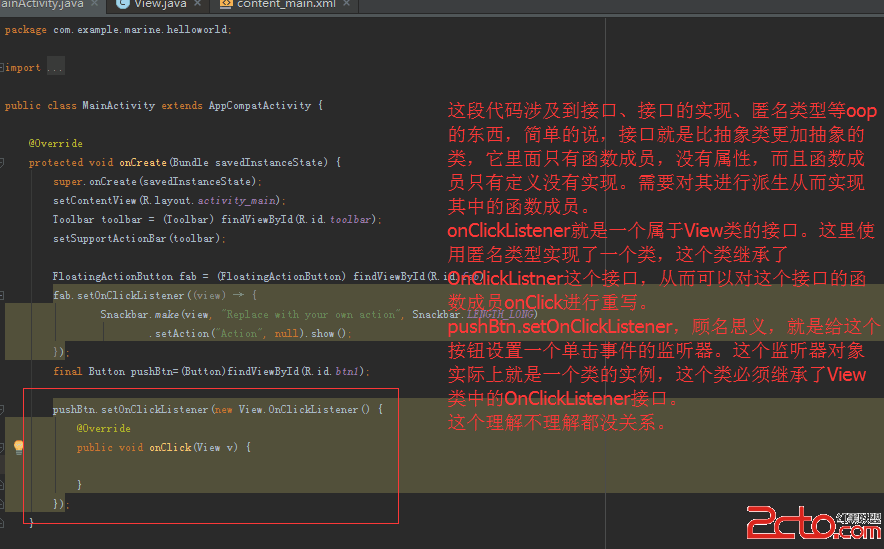The width and height of the screenshot is (884, 549).
Task: Switch to the View.java tab
Action: 158,4
